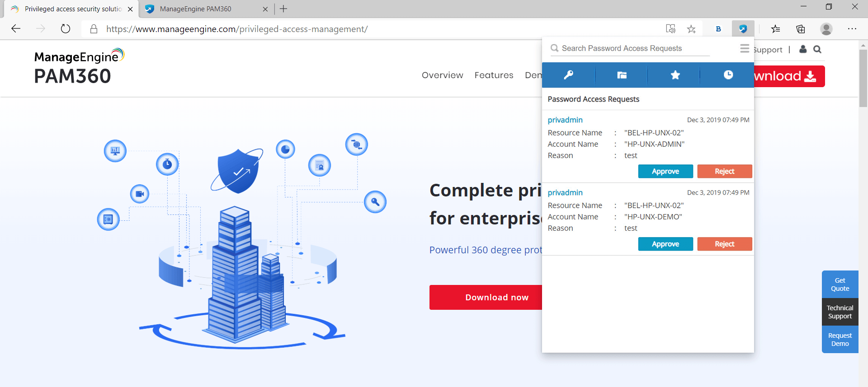Focus the Search Password Access Requests field
868x387 pixels.
630,48
